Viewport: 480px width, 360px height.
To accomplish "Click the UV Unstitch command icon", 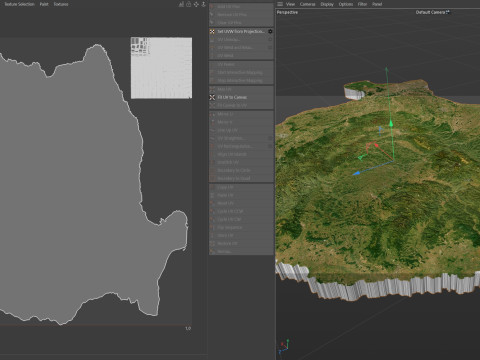I will click(212, 39).
